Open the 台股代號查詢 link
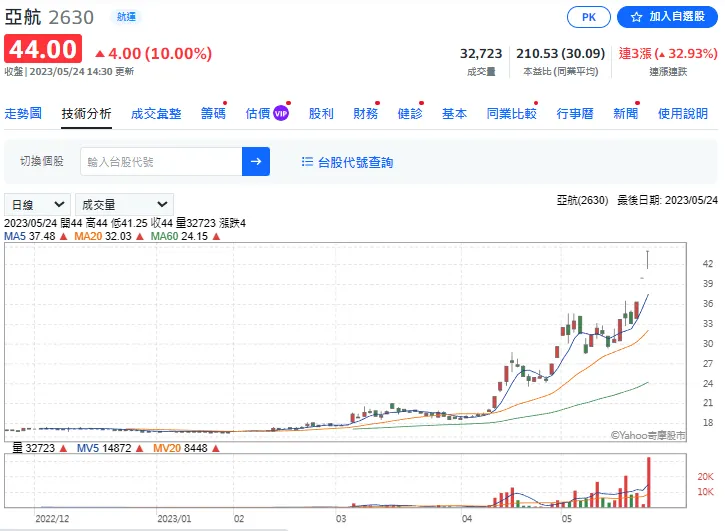 [x=355, y=162]
